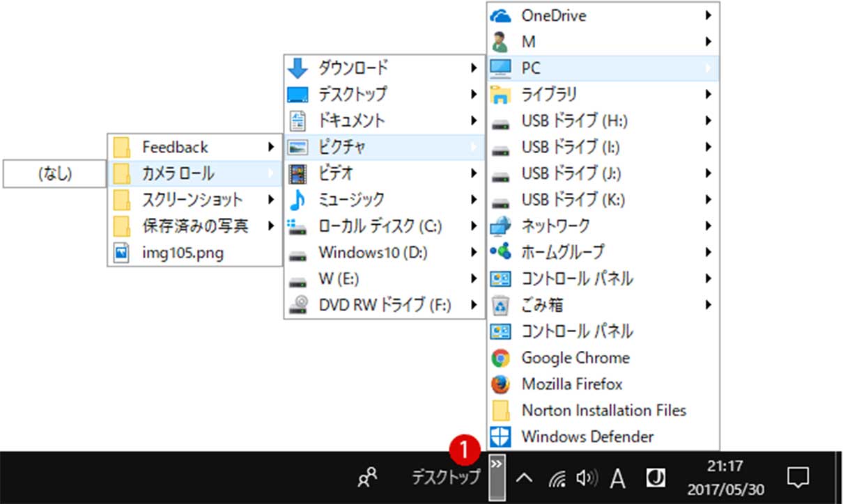Open the USB ドライブ (K:) menu entry

point(603,200)
